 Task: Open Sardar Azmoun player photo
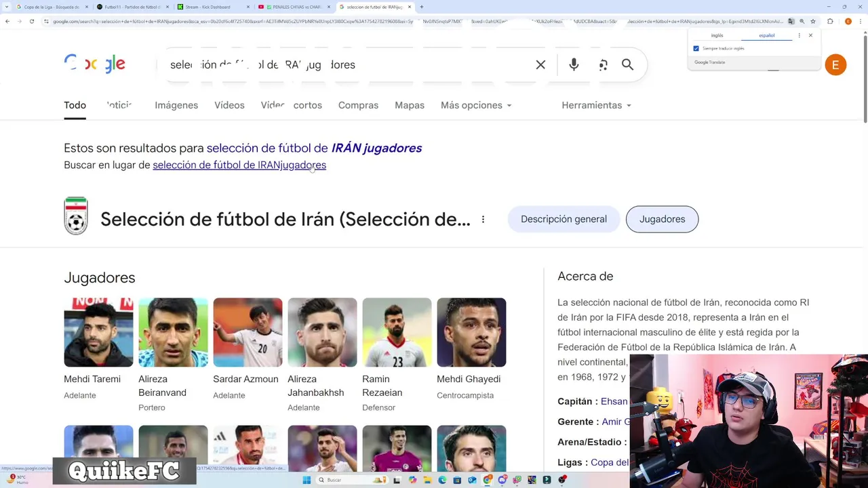(248, 332)
